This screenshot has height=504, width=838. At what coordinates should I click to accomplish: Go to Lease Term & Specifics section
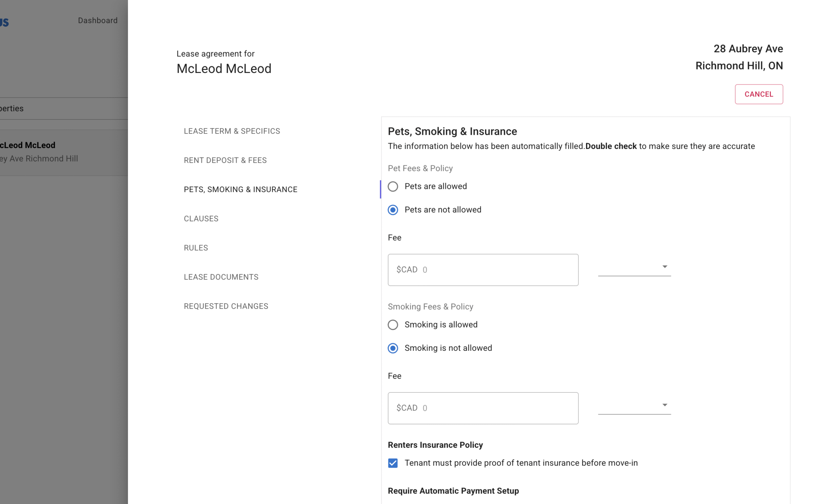click(x=232, y=131)
